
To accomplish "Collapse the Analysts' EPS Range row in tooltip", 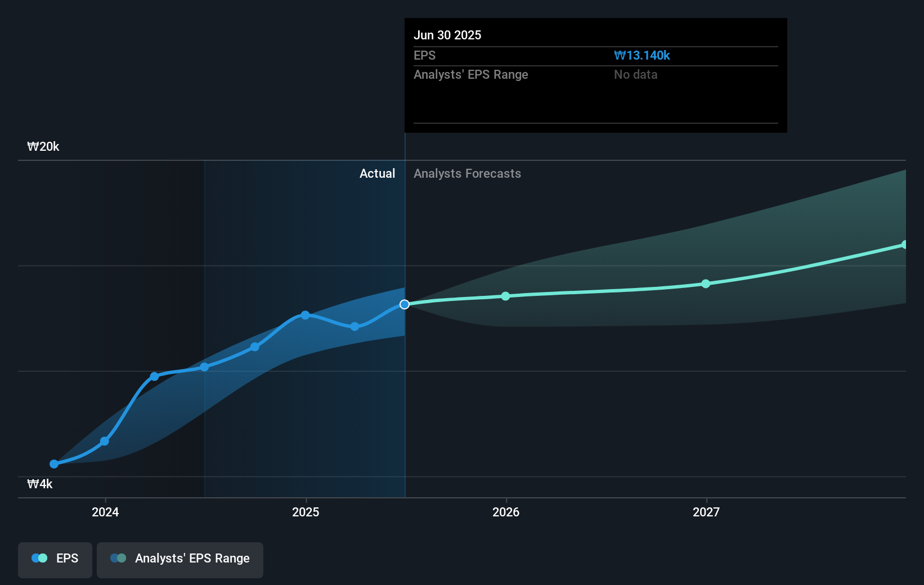I will click(x=471, y=74).
